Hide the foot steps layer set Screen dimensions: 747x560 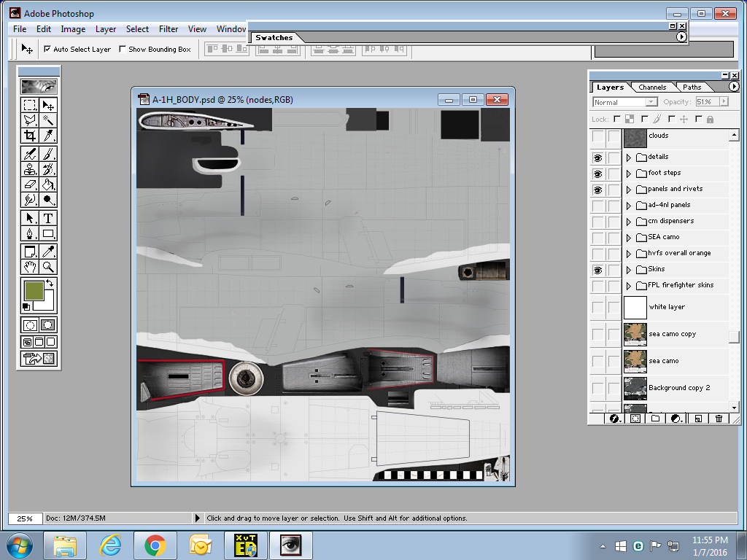[597, 174]
